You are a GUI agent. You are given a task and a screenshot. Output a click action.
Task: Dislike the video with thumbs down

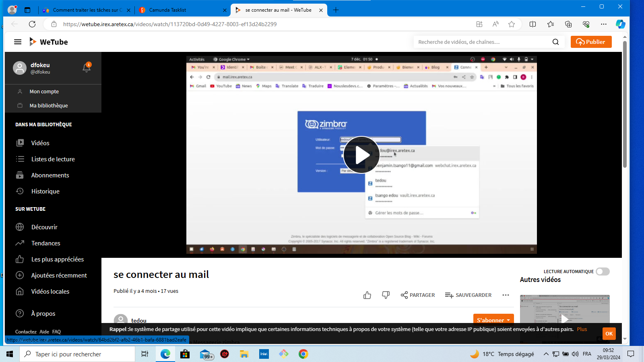pos(386,295)
